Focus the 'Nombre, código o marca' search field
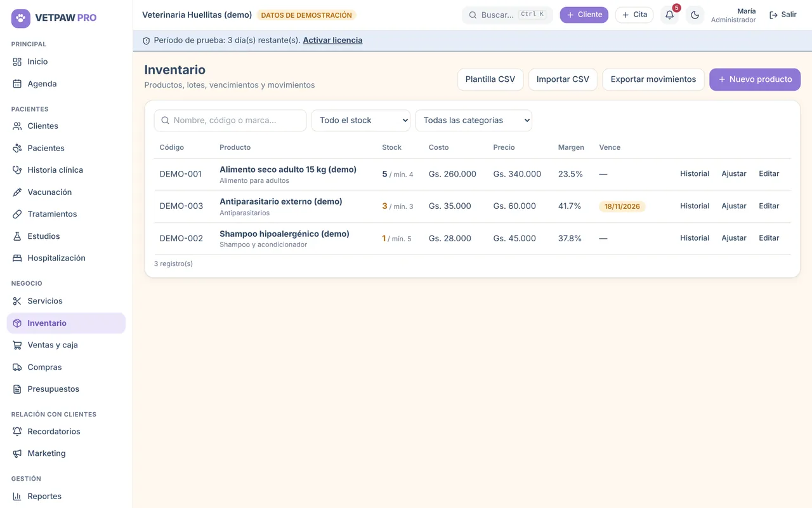The height and width of the screenshot is (508, 812). [230, 121]
